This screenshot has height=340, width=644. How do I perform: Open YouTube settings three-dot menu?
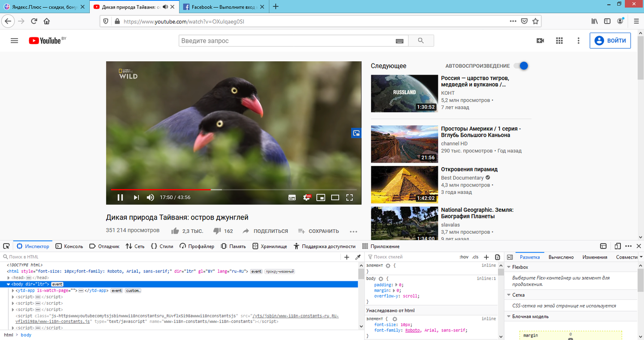(x=578, y=41)
